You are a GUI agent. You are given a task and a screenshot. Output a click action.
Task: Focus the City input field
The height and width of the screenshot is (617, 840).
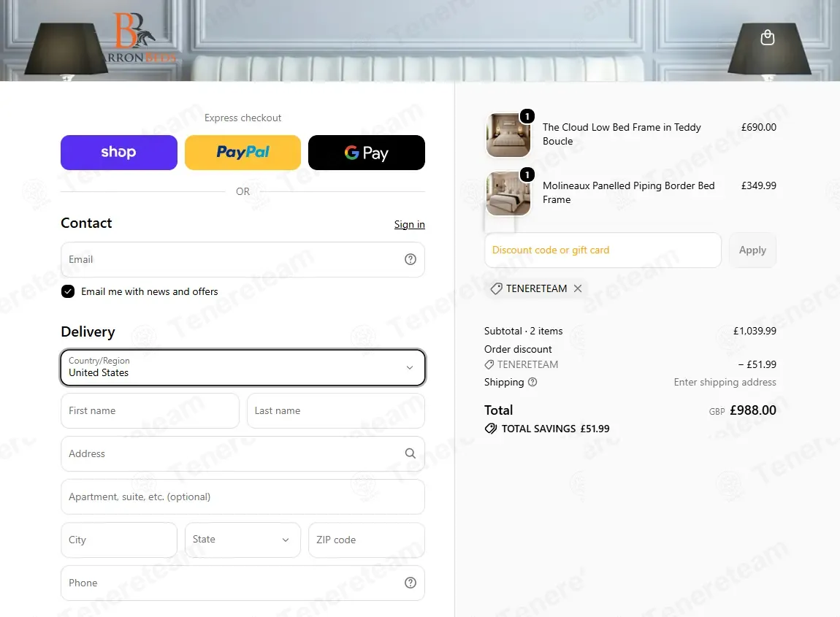119,540
